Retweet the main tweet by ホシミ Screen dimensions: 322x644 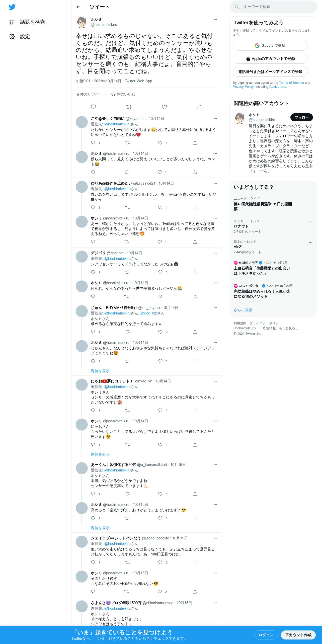click(x=129, y=107)
